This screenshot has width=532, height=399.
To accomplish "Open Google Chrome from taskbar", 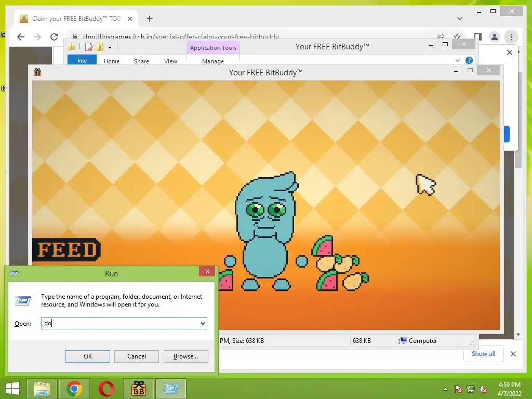I will pyautogui.click(x=74, y=389).
